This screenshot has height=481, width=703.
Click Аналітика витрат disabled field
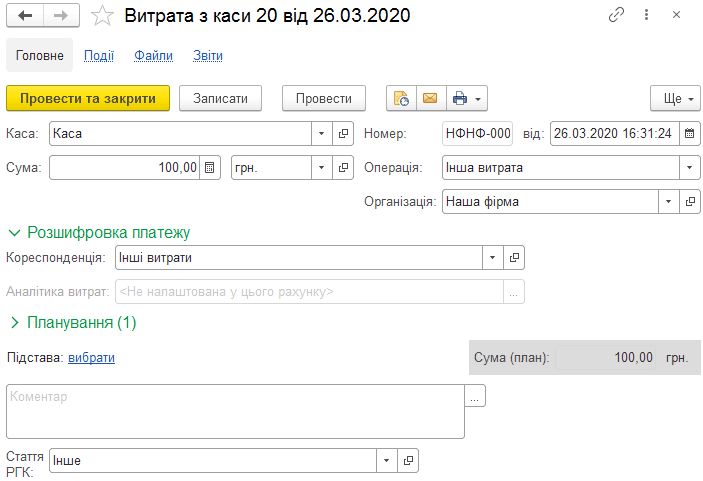pyautogui.click(x=309, y=292)
